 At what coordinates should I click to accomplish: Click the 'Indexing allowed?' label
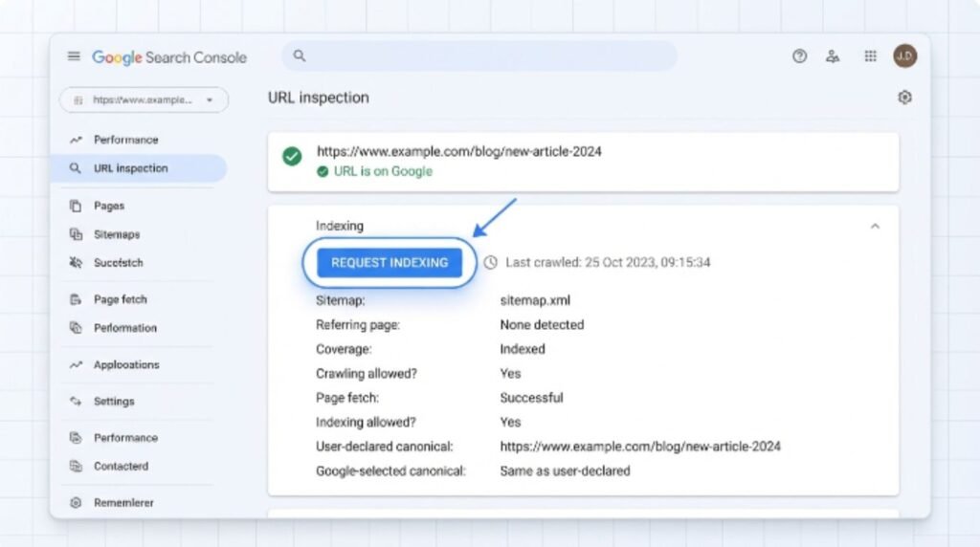tap(366, 422)
